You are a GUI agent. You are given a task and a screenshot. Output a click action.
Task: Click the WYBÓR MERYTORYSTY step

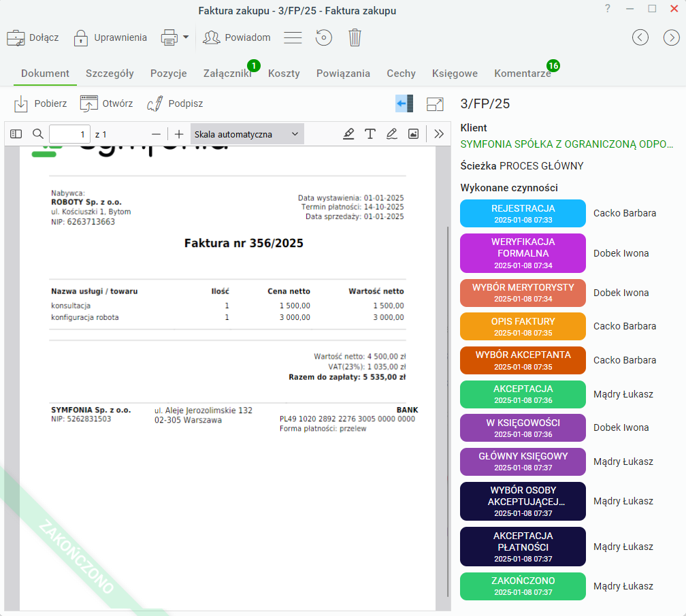click(523, 293)
